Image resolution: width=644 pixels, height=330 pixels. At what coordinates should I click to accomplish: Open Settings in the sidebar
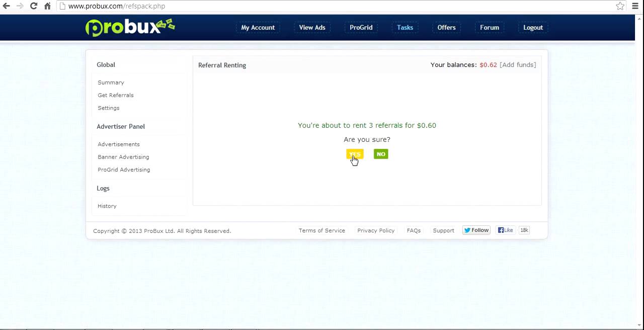pos(108,108)
